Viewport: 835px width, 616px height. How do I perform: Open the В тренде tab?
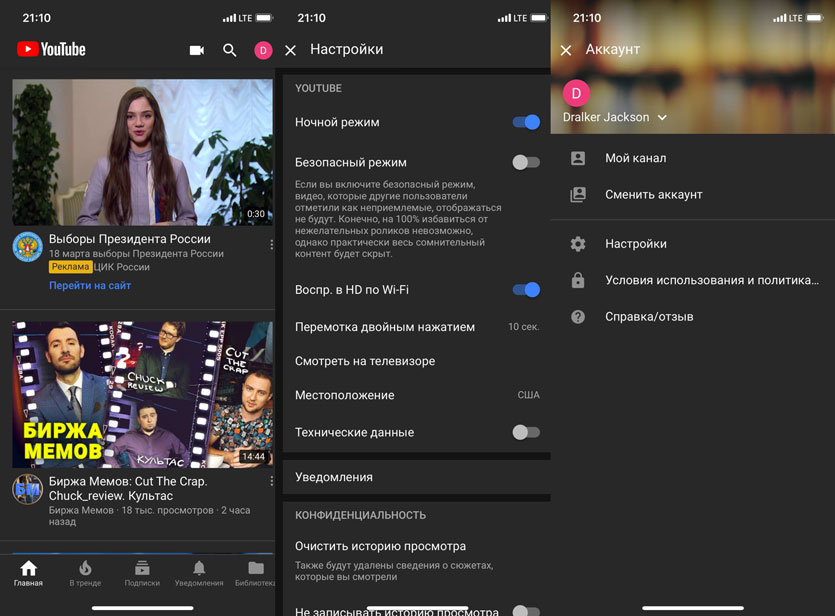tap(85, 573)
